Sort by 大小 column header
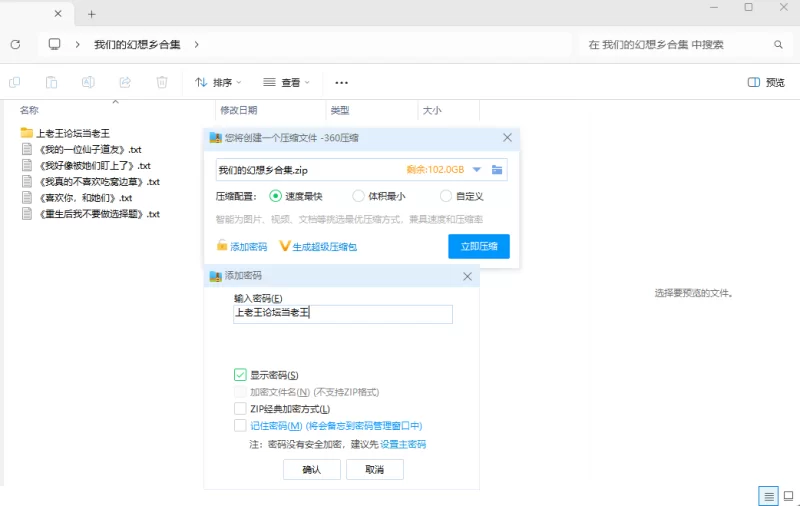This screenshot has height=506, width=800. [x=432, y=110]
